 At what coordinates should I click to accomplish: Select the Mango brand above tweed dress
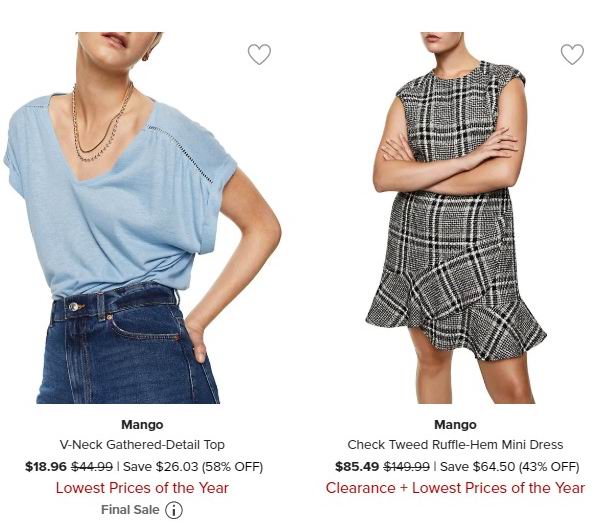455,425
